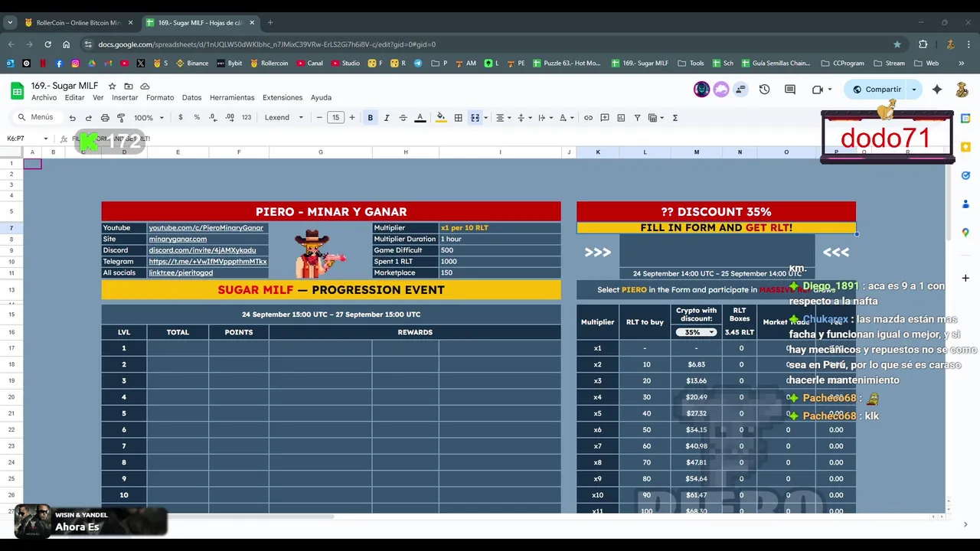Open the Editar menu
980x551 pixels.
(74, 98)
